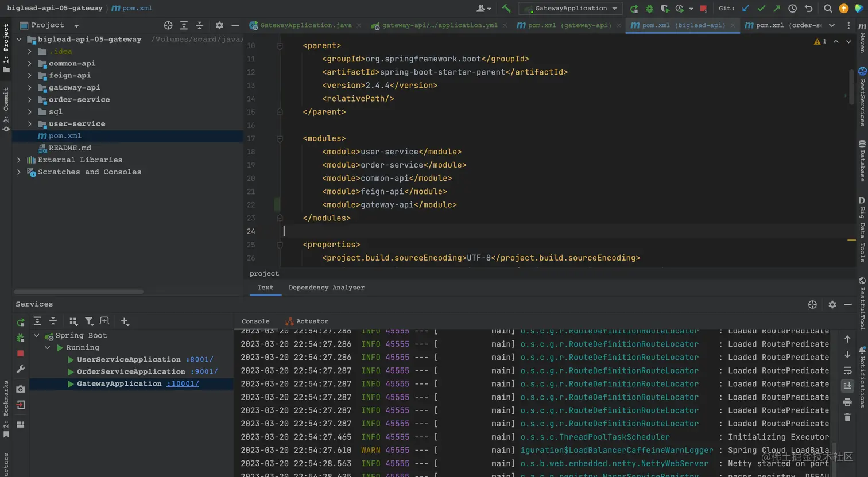Screen dimensions: 868x477
Task: Open the :8001/ link for UserServiceApplication
Action: click(199, 359)
